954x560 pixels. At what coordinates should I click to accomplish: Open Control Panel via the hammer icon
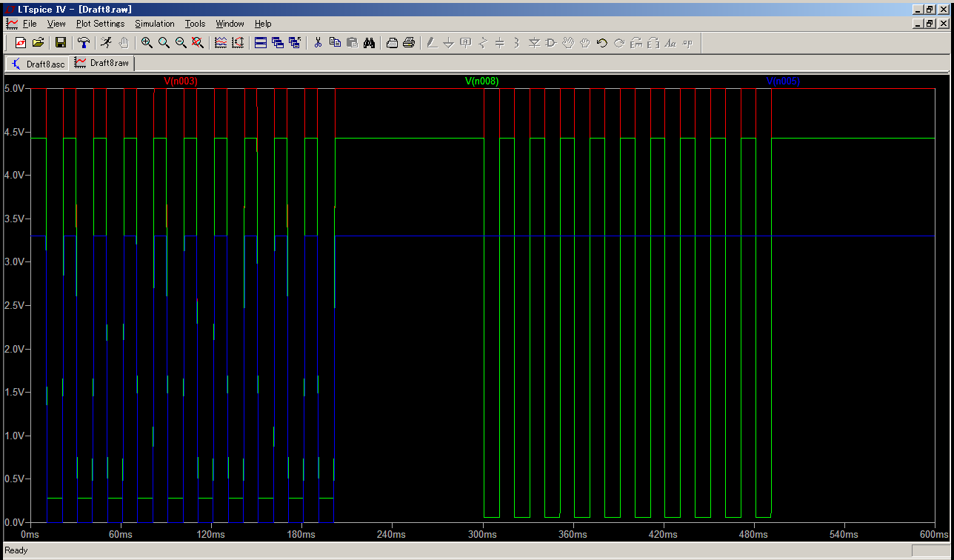click(x=84, y=43)
